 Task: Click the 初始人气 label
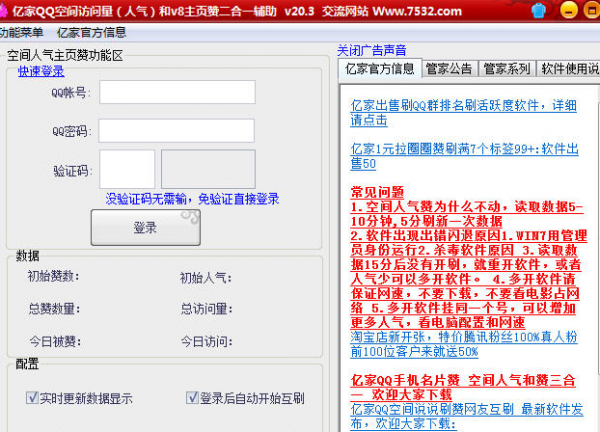pyautogui.click(x=206, y=278)
